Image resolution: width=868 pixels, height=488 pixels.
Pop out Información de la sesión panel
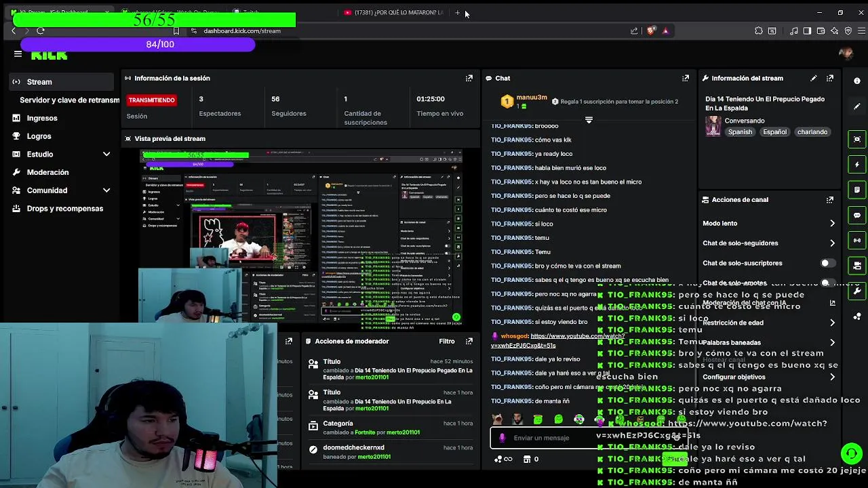point(469,78)
